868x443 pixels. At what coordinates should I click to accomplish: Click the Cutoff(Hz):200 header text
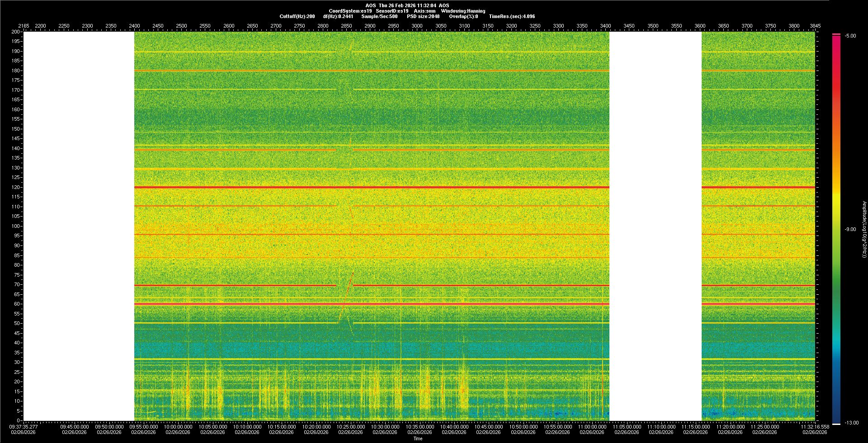(x=297, y=16)
